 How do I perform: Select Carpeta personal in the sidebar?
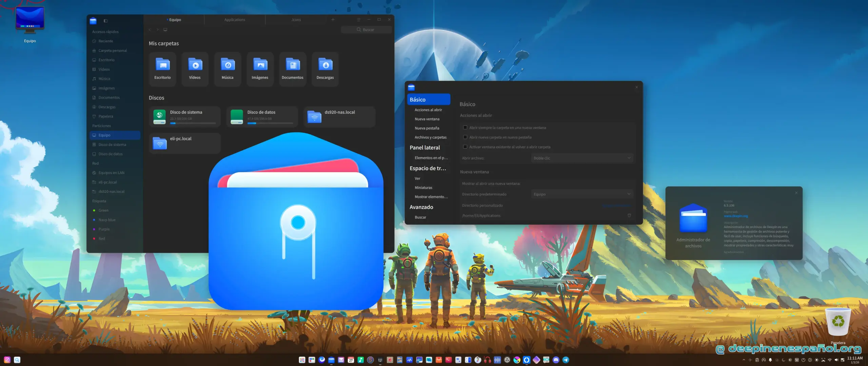[x=115, y=50]
